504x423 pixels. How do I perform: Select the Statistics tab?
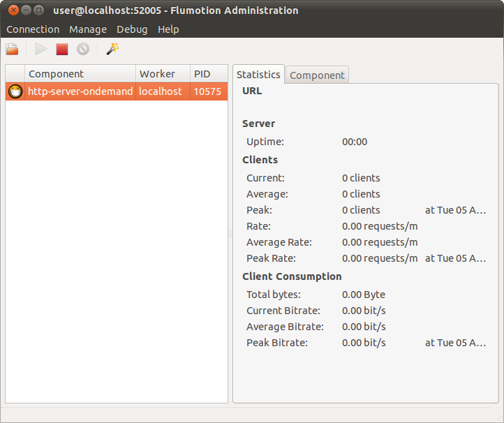point(258,75)
